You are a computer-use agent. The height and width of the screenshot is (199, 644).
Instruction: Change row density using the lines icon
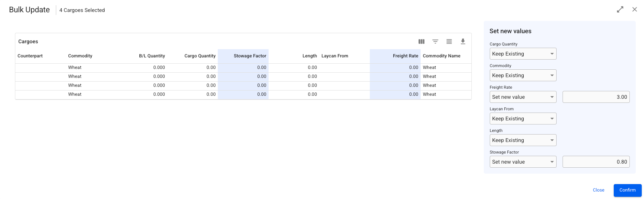449,41
